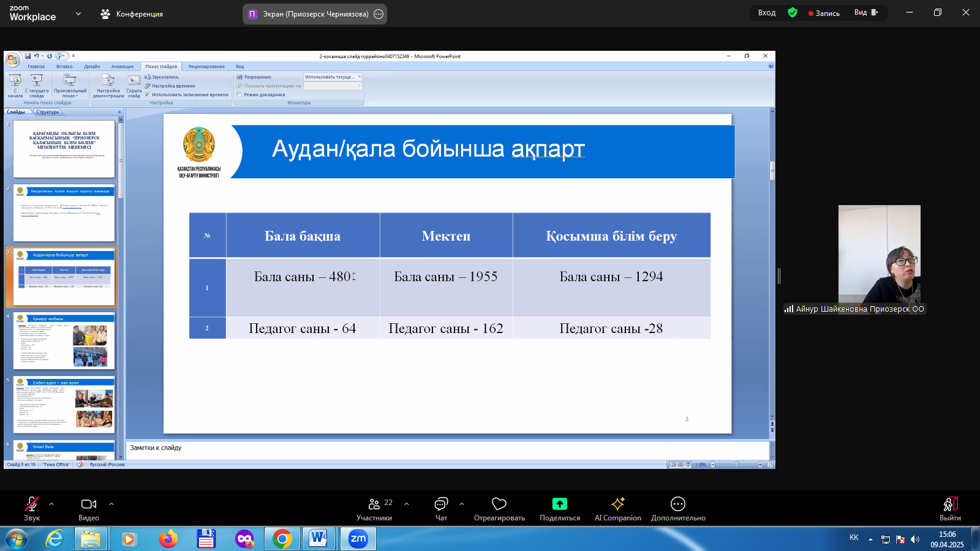Click the Выйти leave meeting icon
This screenshot has width=980, height=551.
pyautogui.click(x=950, y=504)
